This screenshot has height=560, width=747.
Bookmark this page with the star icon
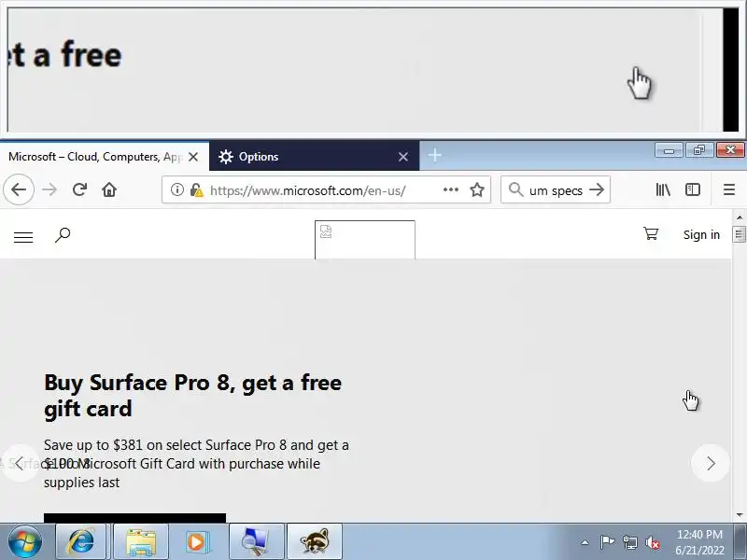click(x=477, y=189)
